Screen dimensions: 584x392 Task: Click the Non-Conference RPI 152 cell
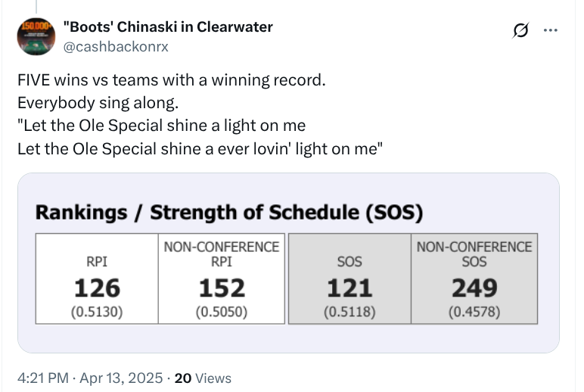pyautogui.click(x=222, y=278)
